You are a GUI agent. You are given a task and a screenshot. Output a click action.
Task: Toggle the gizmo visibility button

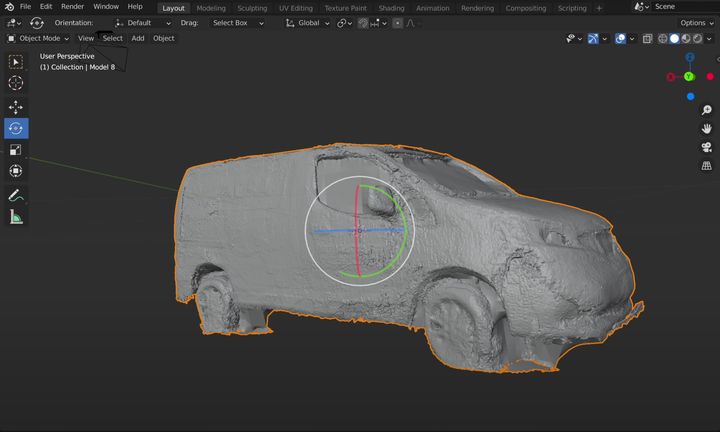click(595, 38)
